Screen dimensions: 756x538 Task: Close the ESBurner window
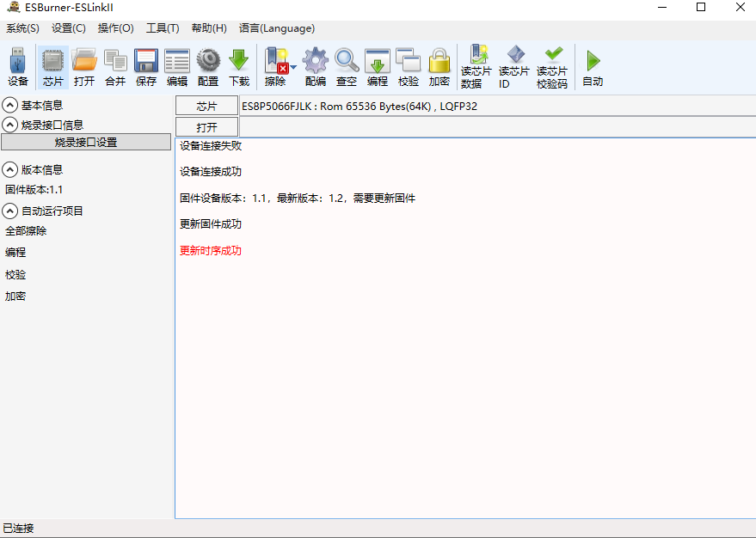pyautogui.click(x=741, y=7)
